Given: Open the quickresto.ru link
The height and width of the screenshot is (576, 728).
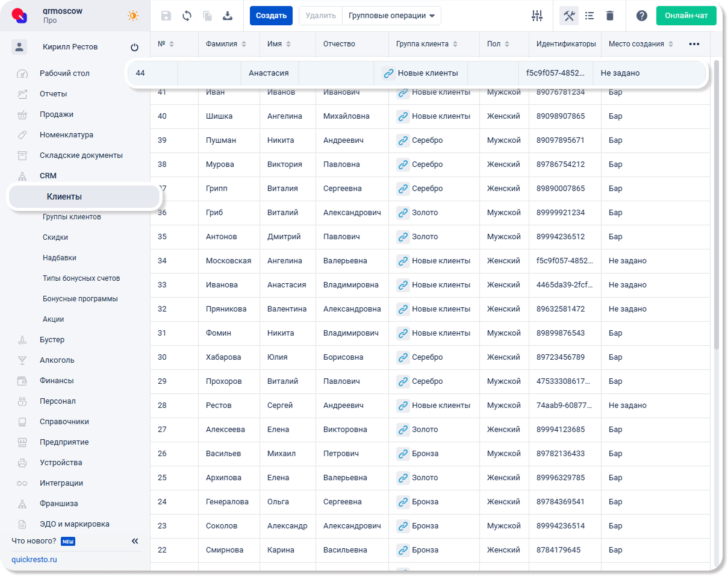Looking at the screenshot, I should point(34,559).
